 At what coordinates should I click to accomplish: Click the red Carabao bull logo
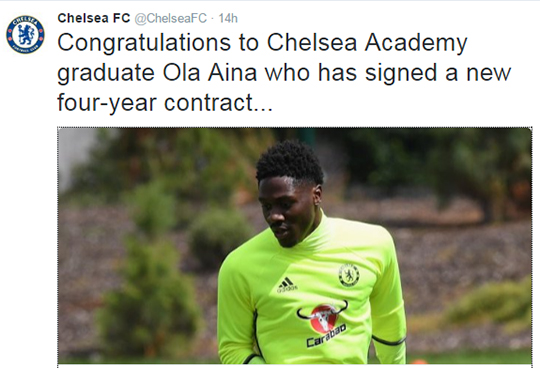[322, 316]
